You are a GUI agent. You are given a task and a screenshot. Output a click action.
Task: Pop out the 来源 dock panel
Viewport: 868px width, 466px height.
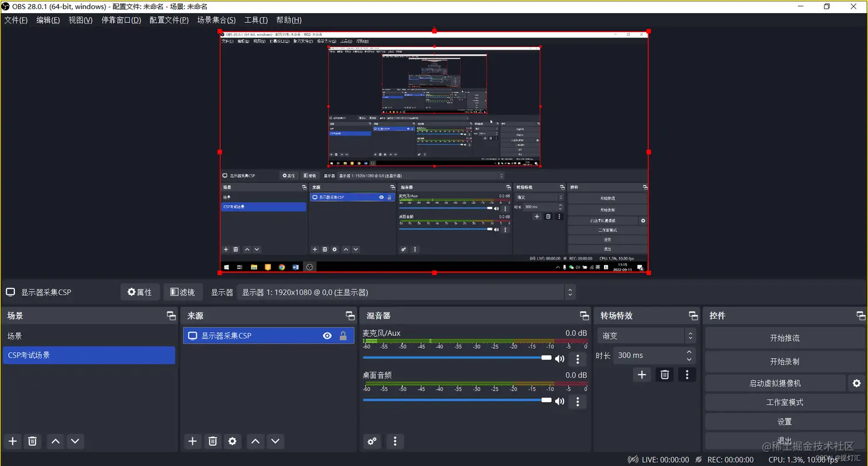pos(350,315)
